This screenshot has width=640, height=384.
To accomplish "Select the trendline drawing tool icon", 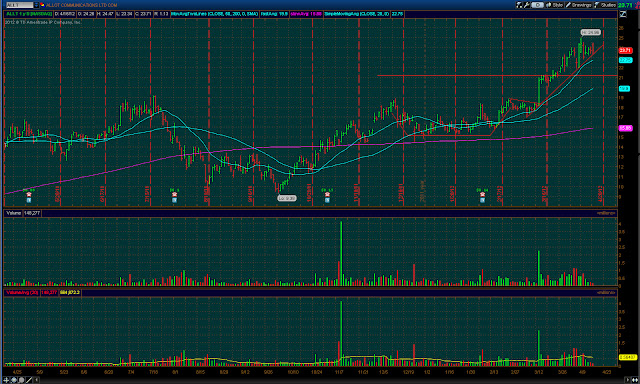I will pyautogui.click(x=29, y=380).
